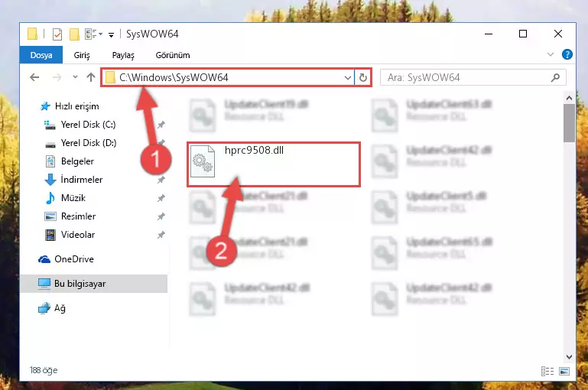Click the pin icon next to Müzik
The image size is (588, 390).
click(161, 198)
